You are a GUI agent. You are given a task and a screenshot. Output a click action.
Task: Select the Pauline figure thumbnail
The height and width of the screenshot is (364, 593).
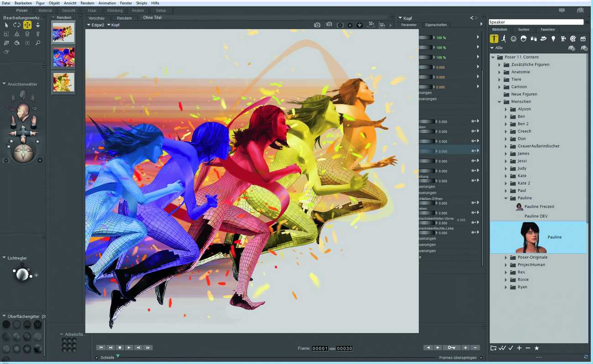[x=531, y=238]
